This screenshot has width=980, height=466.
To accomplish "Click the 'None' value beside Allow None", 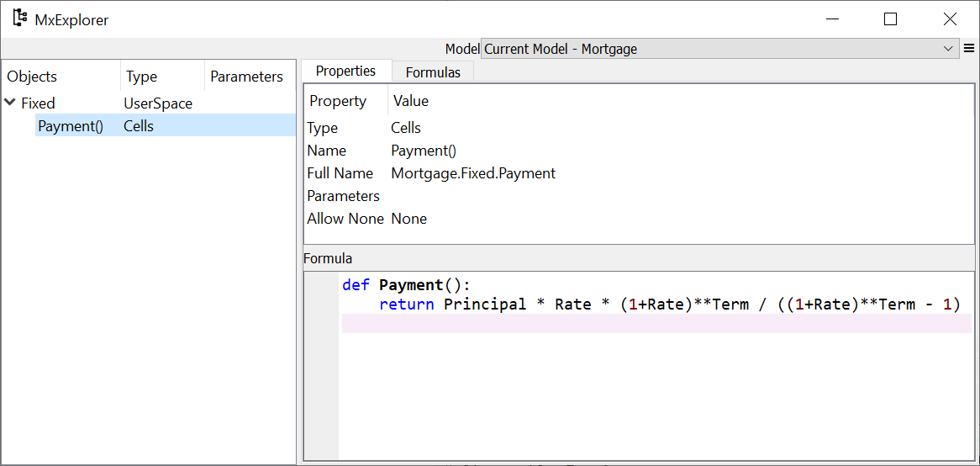I will 408,219.
